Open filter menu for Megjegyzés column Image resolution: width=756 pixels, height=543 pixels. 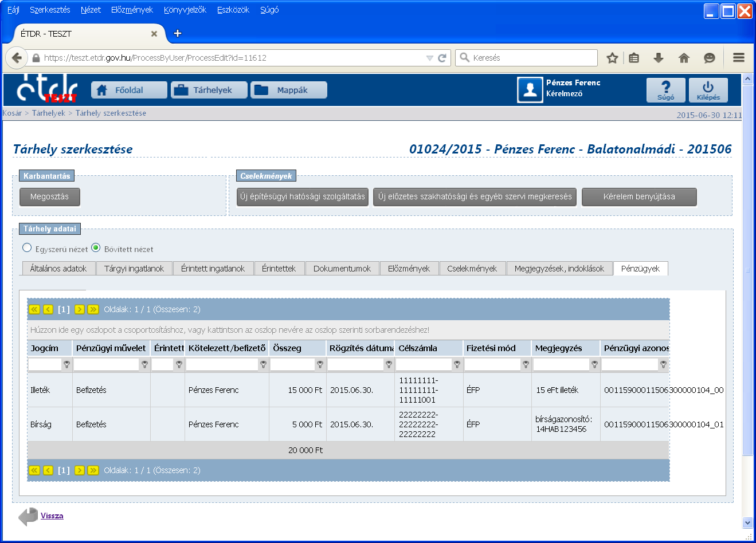(594, 364)
